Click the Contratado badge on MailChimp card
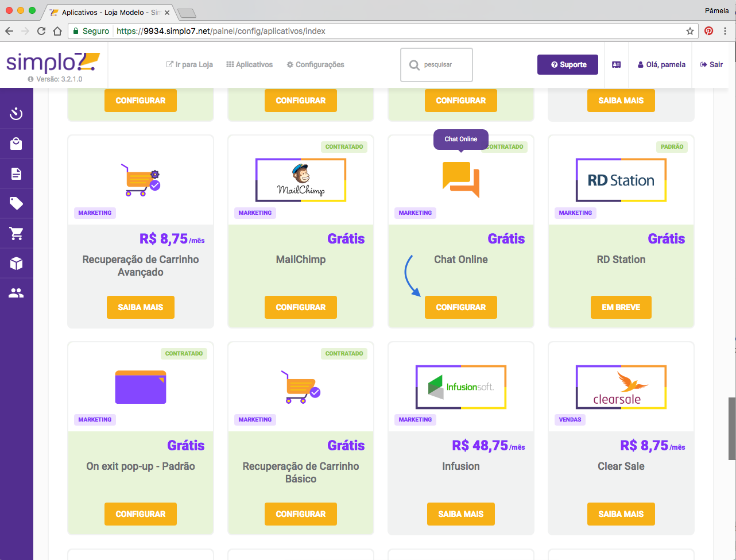 (344, 146)
